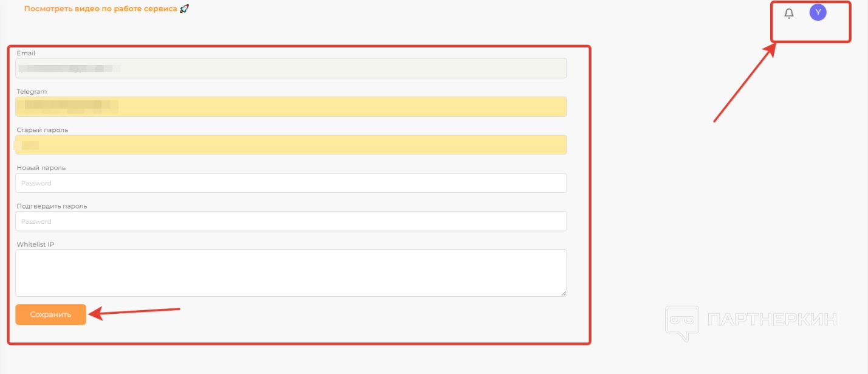
Task: Click the "ПАРТНЕРКИН" watermark text
Action: pos(772,319)
